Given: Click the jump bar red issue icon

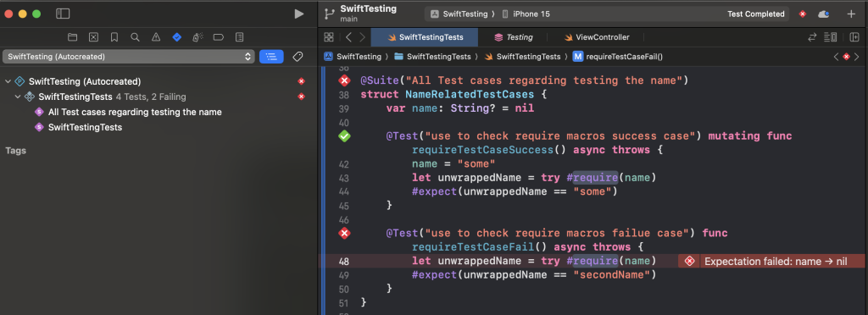Looking at the screenshot, I should pyautogui.click(x=847, y=57).
